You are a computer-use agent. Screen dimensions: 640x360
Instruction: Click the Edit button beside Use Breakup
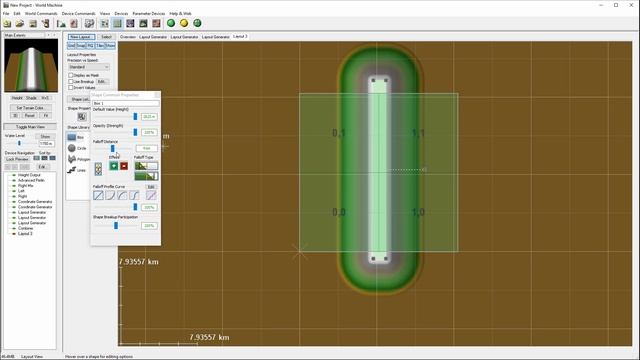102,82
